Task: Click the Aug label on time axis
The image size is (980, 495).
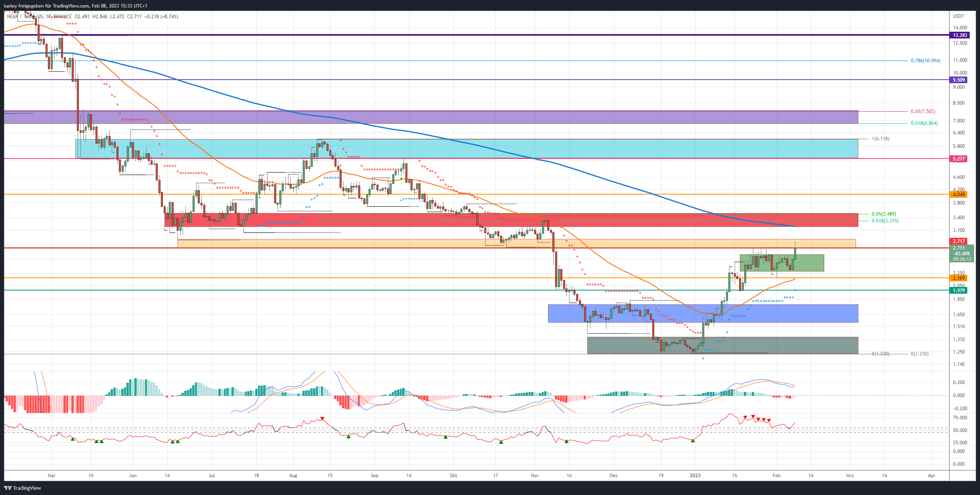Action: point(293,476)
